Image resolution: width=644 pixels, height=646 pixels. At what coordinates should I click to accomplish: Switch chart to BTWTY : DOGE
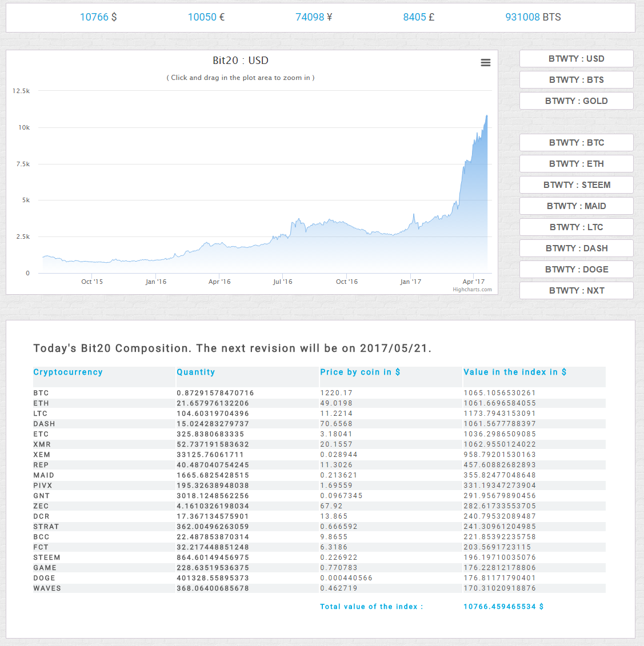pos(576,270)
